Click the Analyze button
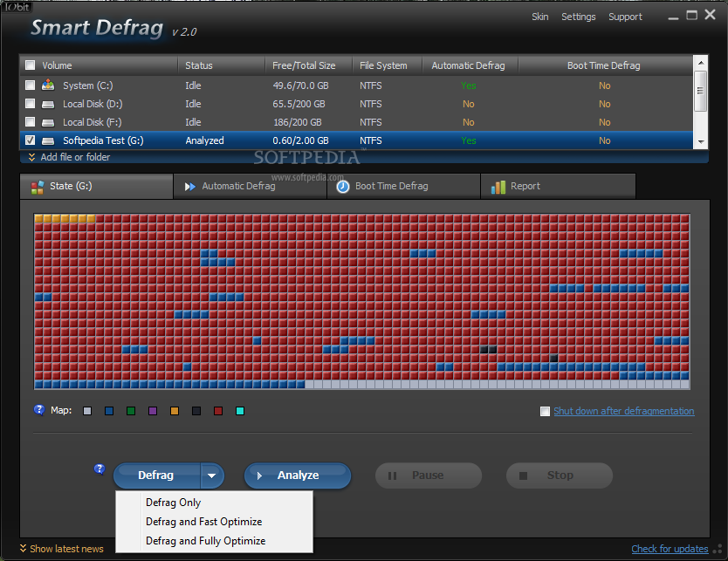 (x=298, y=475)
